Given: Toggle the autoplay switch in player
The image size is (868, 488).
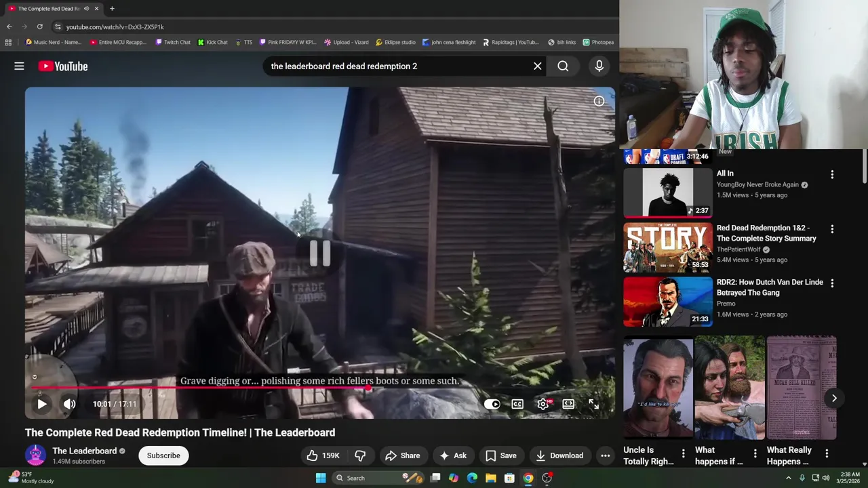Looking at the screenshot, I should pos(492,404).
